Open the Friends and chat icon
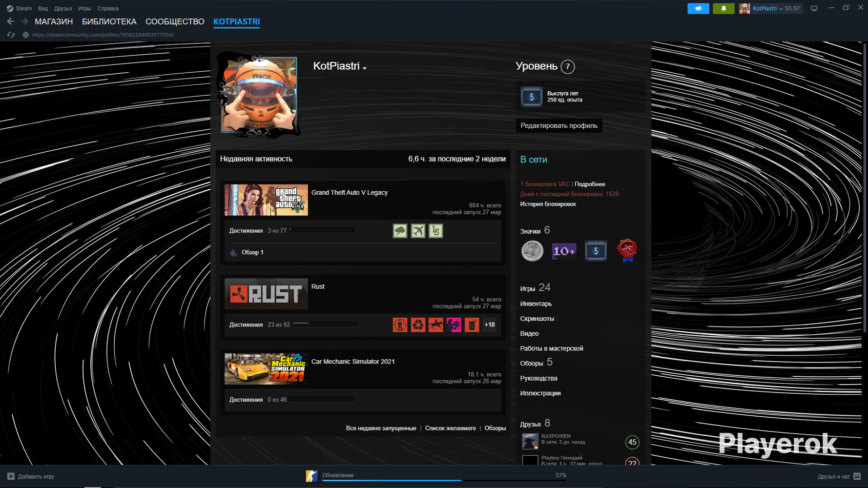This screenshot has height=488, width=868. tap(857, 476)
